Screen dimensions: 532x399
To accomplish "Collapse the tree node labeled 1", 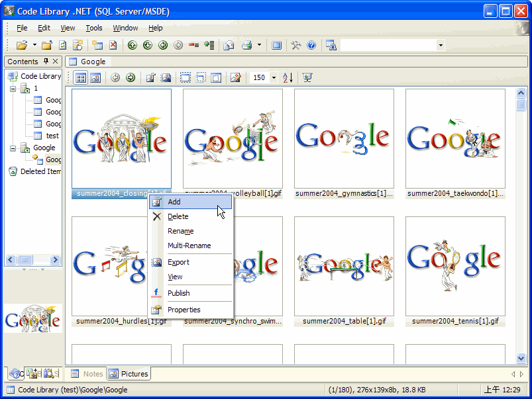I will (x=13, y=89).
